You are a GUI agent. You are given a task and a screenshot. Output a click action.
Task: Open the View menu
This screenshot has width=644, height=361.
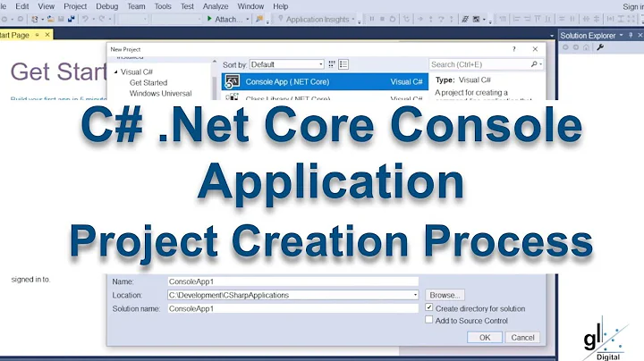46,6
